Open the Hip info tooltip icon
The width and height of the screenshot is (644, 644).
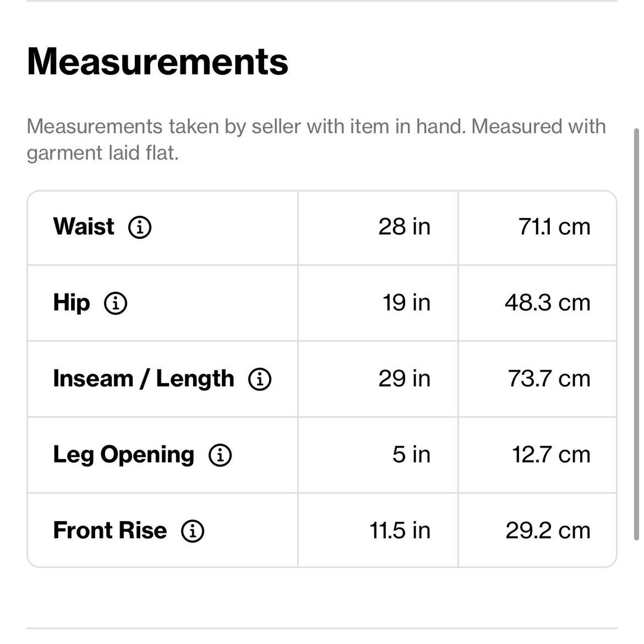tap(115, 303)
